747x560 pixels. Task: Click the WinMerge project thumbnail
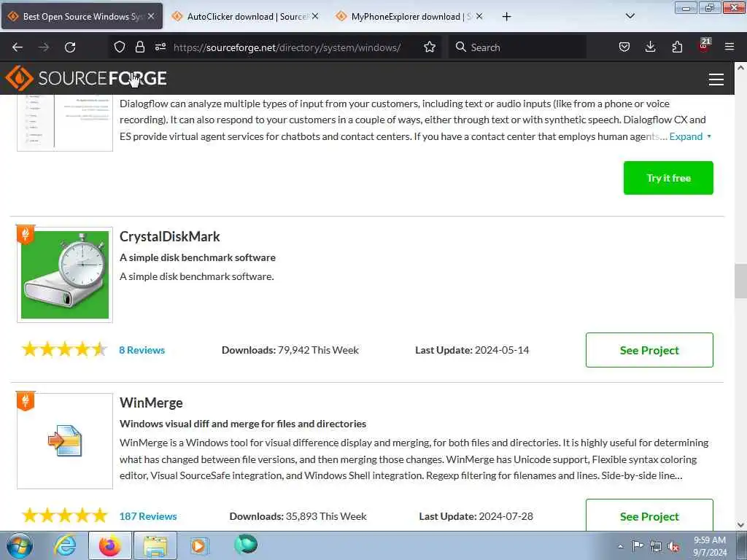[65, 441]
